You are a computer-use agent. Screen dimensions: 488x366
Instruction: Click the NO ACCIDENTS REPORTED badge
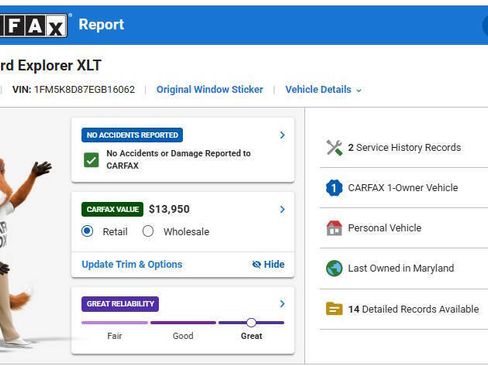pyautogui.click(x=132, y=135)
